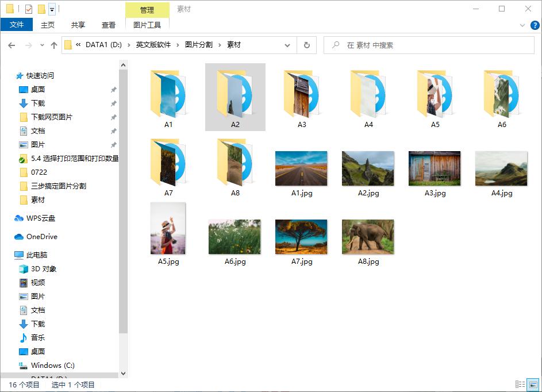542x392 pixels.
Task: Click the refresh icon next to address bar
Action: (x=306, y=45)
